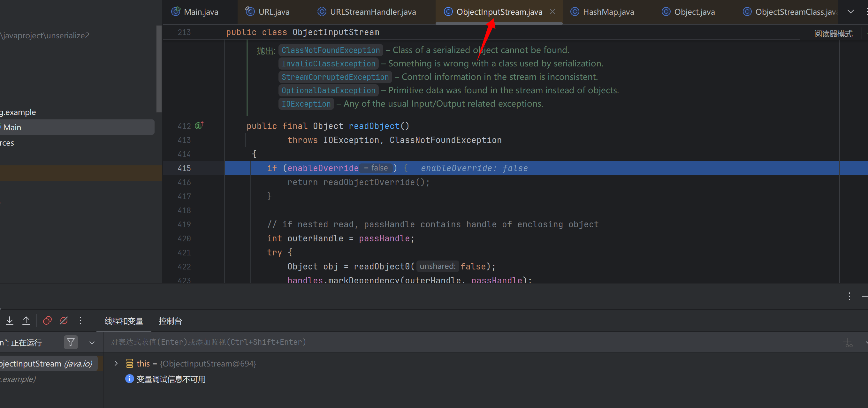This screenshot has width=868, height=408.
Task: Click the overriding method gutter icon at line 412
Action: (199, 125)
